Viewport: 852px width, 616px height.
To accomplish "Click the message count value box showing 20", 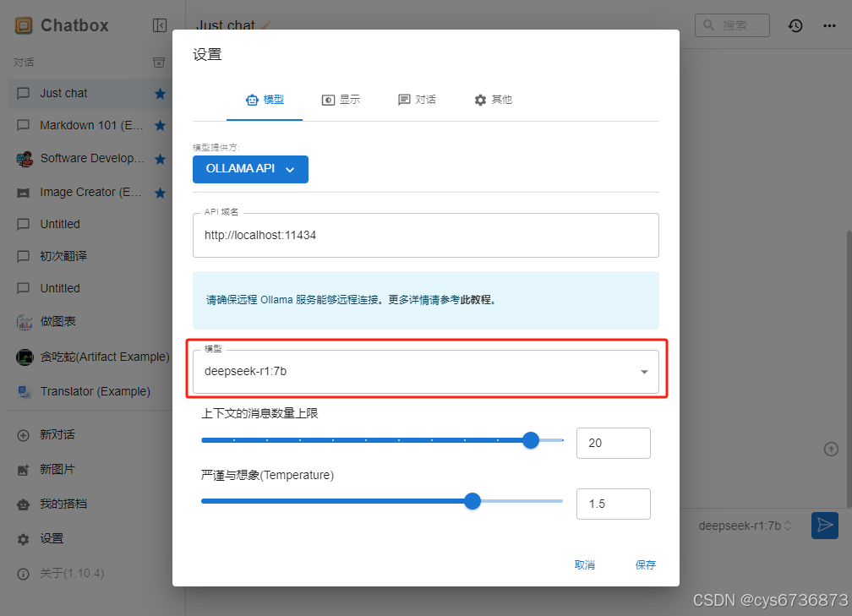I will [614, 444].
